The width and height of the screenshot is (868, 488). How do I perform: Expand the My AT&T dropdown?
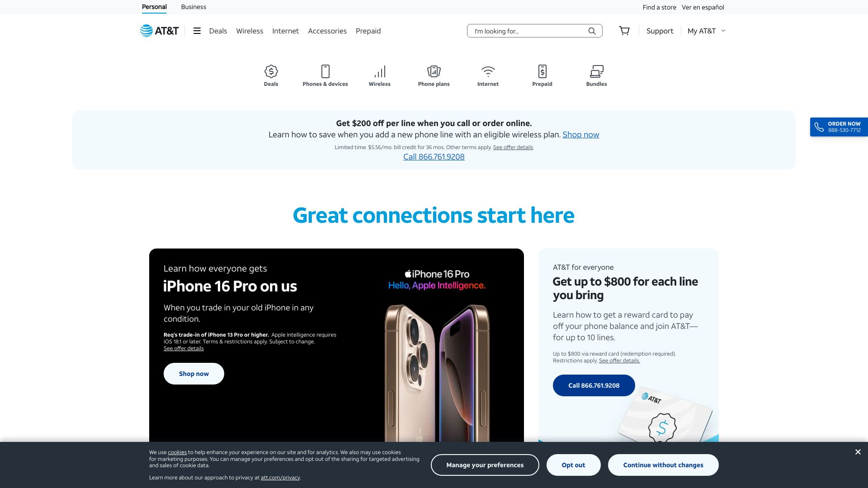[x=706, y=31]
